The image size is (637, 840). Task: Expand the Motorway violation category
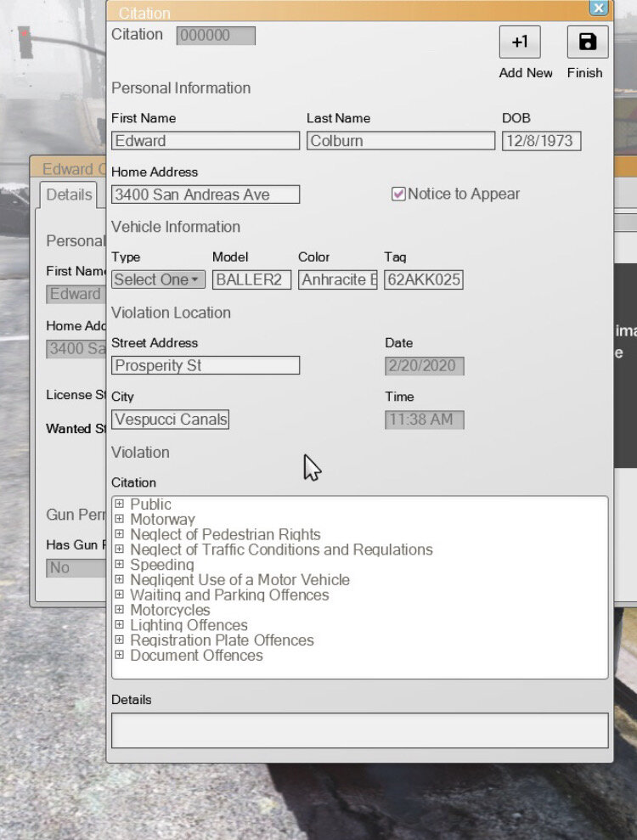tap(120, 520)
